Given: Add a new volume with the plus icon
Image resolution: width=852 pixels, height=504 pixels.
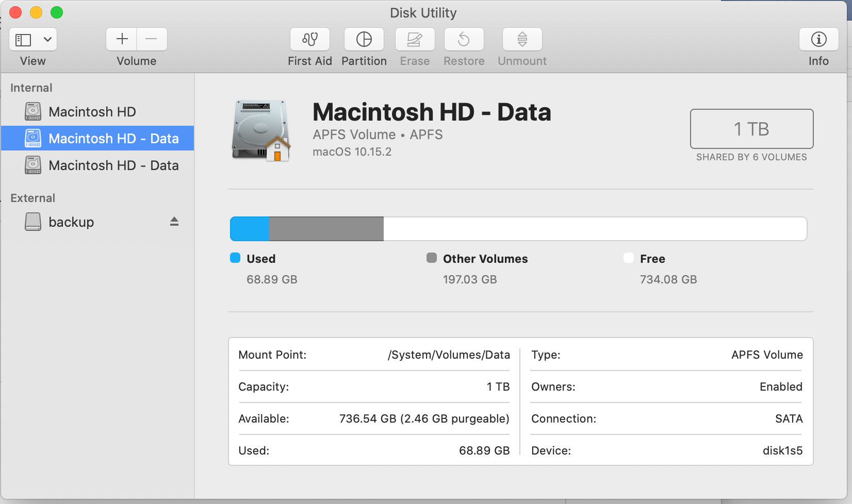Looking at the screenshot, I should (x=121, y=39).
